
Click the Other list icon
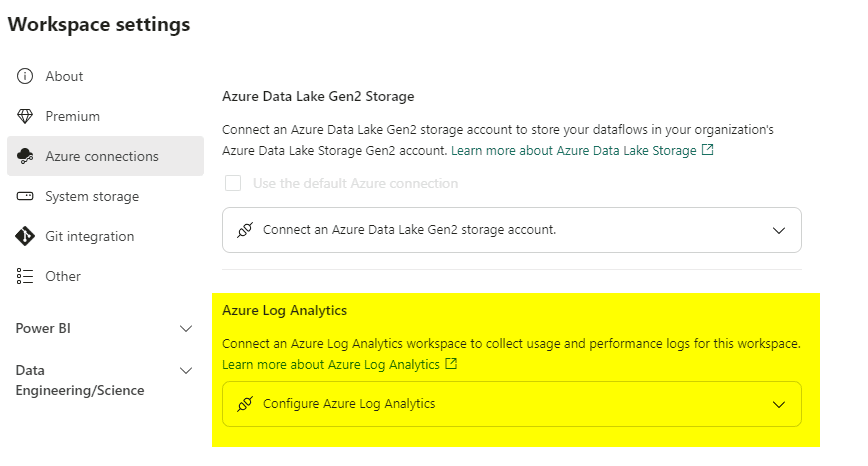[25, 276]
